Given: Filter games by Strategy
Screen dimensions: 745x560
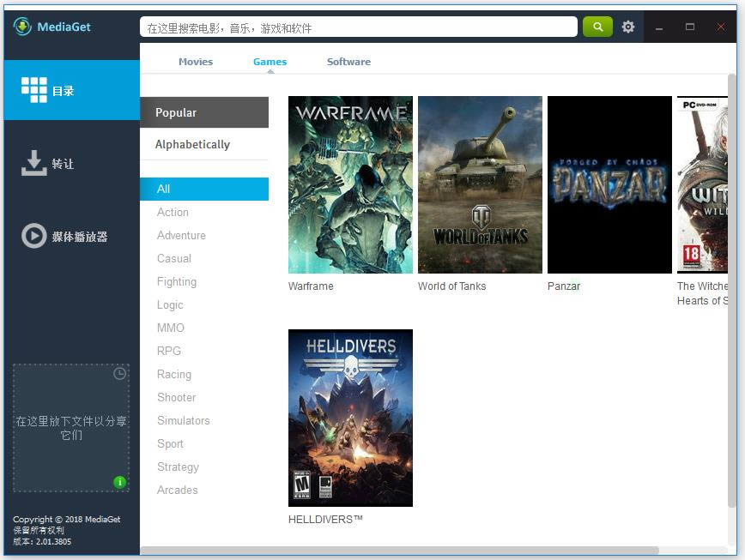Looking at the screenshot, I should pyautogui.click(x=179, y=467).
